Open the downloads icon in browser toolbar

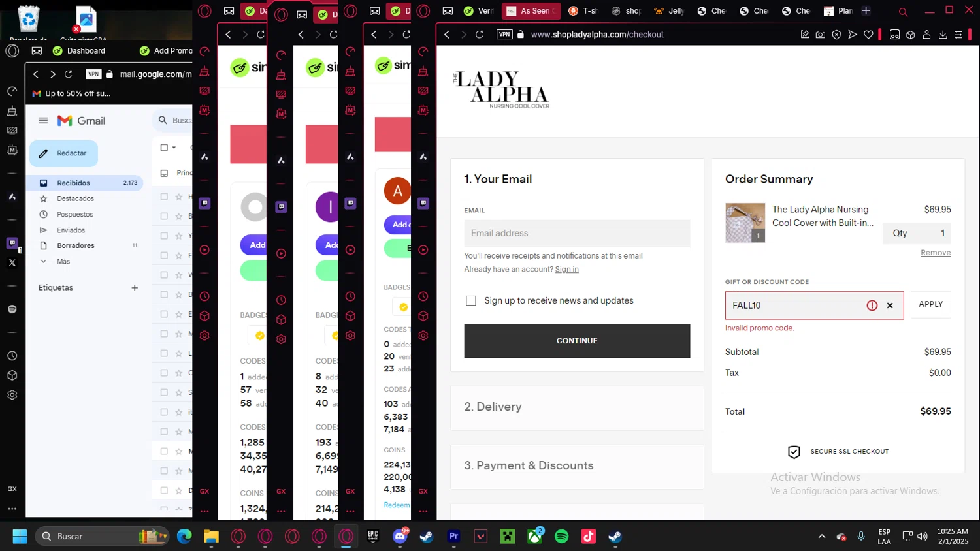pyautogui.click(x=943, y=35)
